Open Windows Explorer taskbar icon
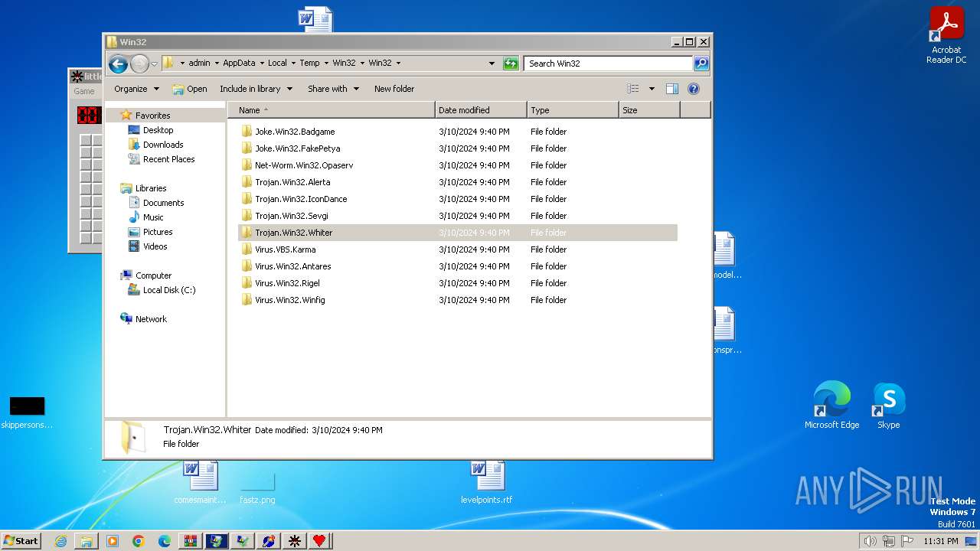 [87, 541]
